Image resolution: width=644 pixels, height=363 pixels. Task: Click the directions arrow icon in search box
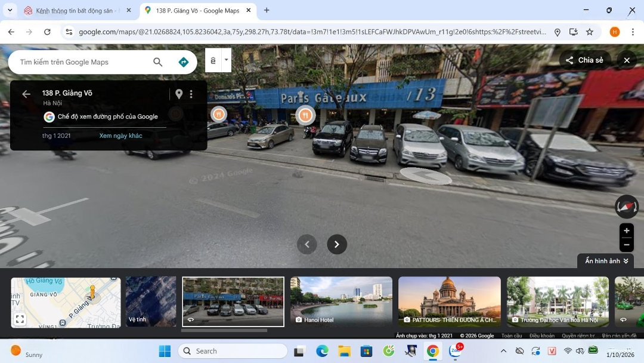[x=184, y=62]
